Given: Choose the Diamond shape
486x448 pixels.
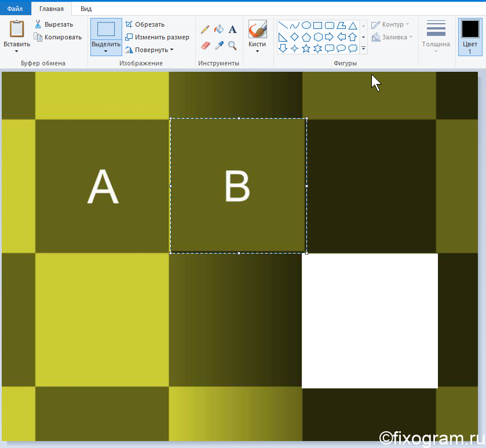Looking at the screenshot, I should coord(294,37).
